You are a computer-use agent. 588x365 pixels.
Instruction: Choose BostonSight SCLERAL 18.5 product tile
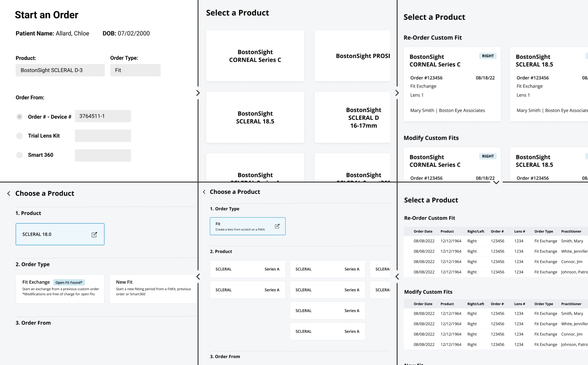pyautogui.click(x=255, y=117)
